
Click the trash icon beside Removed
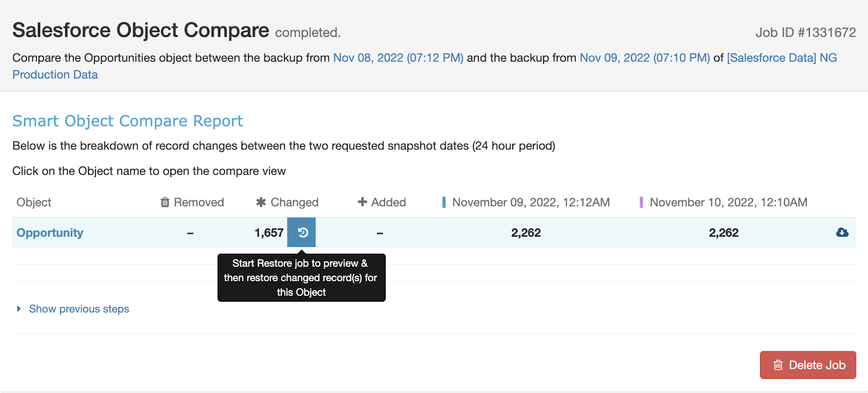pyautogui.click(x=165, y=202)
